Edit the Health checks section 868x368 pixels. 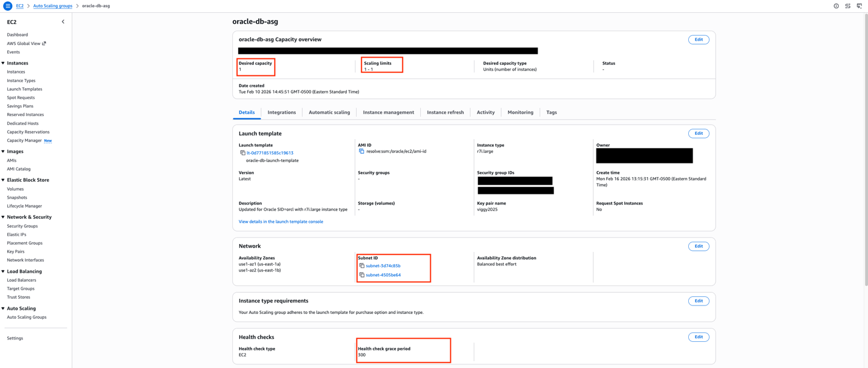coord(699,337)
